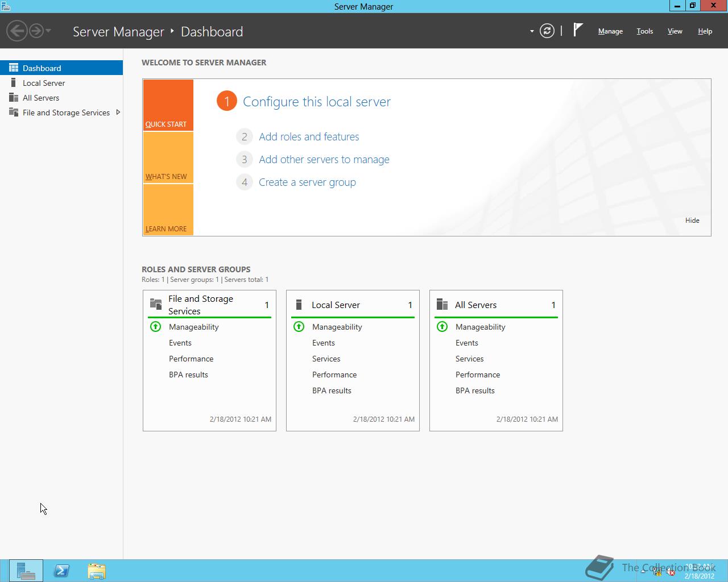Open Events in Local Server tile

click(x=324, y=343)
